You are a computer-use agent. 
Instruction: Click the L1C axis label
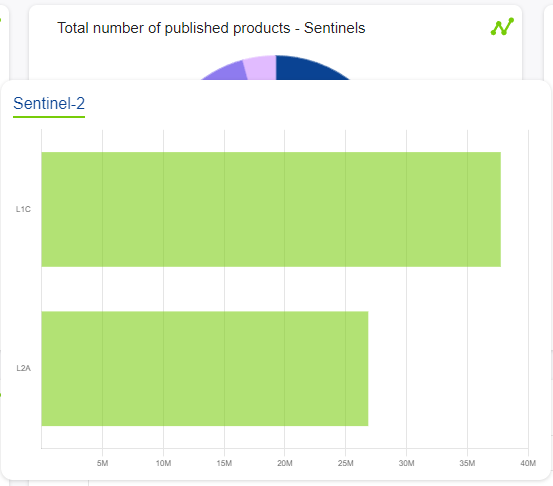pyautogui.click(x=23, y=209)
